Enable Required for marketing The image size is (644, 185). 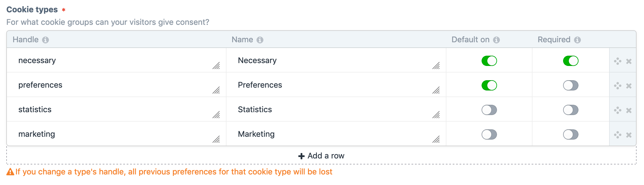[x=571, y=134]
